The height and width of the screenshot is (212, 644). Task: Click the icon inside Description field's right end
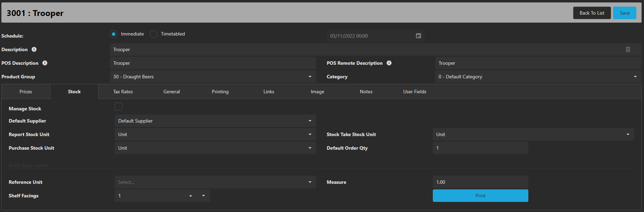click(628, 49)
